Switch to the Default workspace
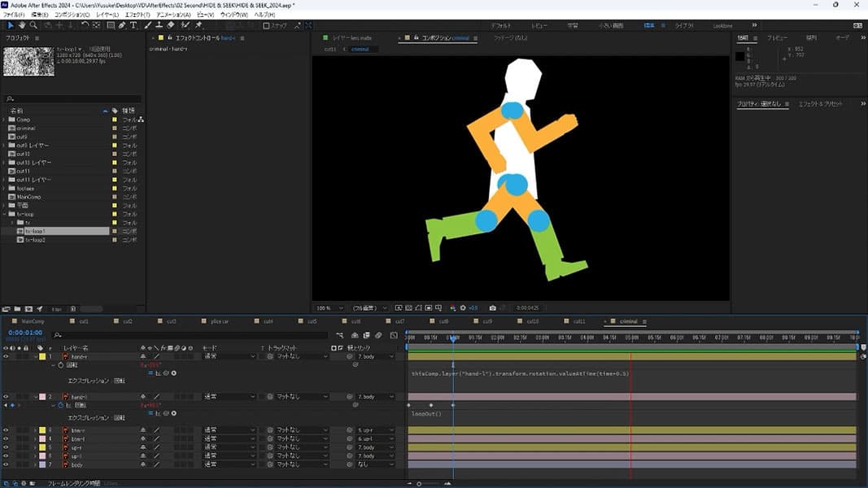 pos(501,25)
